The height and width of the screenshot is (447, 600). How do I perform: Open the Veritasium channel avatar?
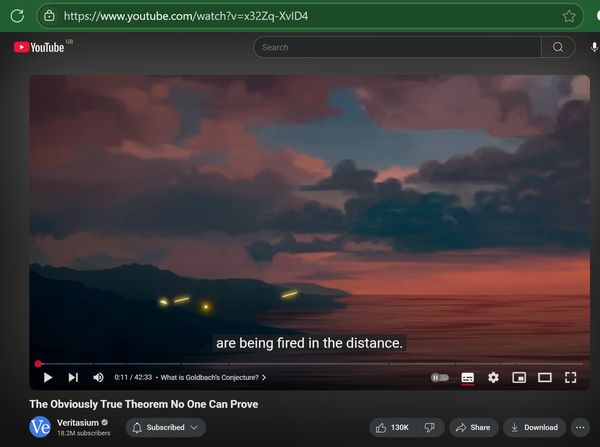(x=40, y=427)
